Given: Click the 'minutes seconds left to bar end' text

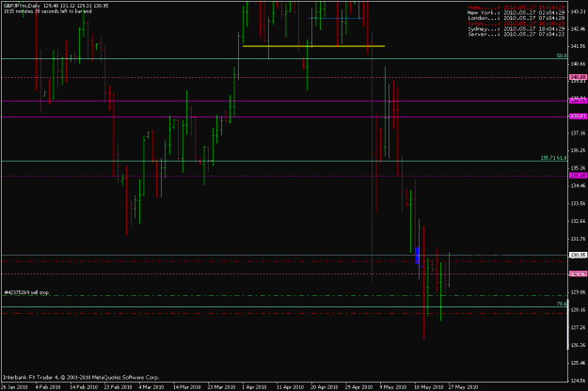Looking at the screenshot, I should [48, 11].
